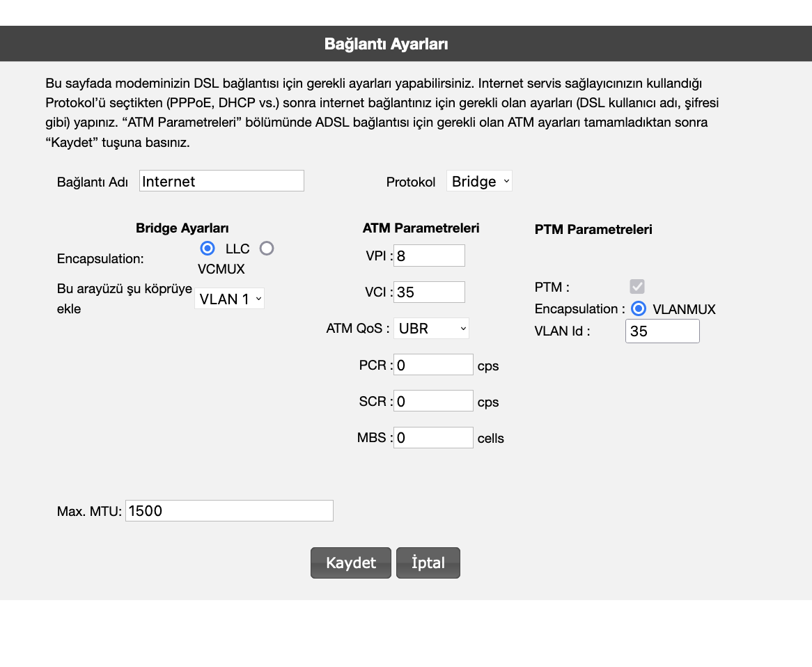Viewport: 812px width, 667px height.
Task: Click the Bağlantı Ayarları header bar
Action: [x=406, y=43]
